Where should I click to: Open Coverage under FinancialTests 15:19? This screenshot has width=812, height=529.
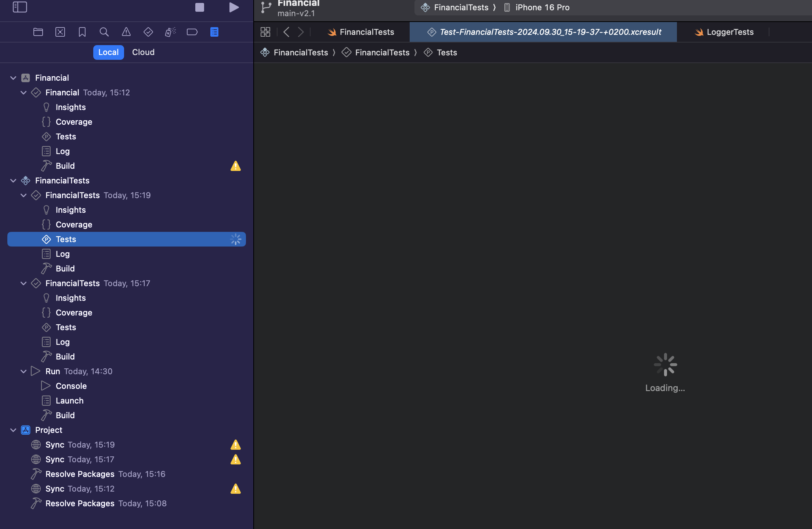click(x=127, y=225)
